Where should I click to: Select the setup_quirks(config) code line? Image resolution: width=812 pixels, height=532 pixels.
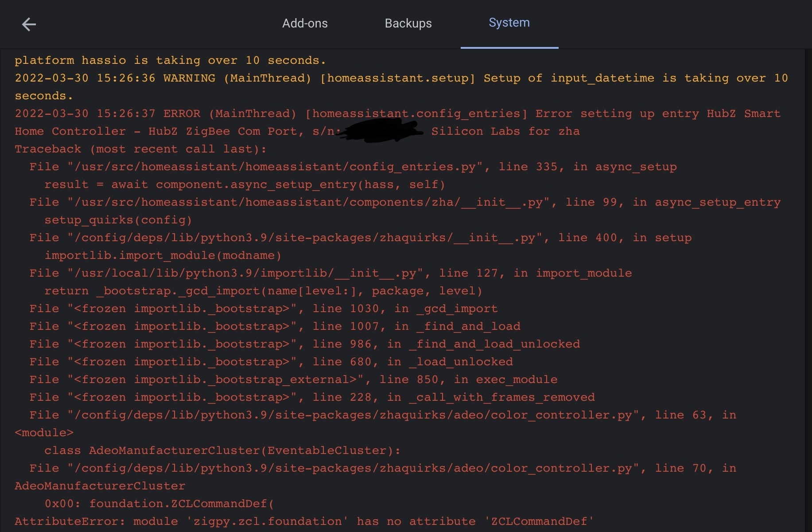click(x=118, y=219)
